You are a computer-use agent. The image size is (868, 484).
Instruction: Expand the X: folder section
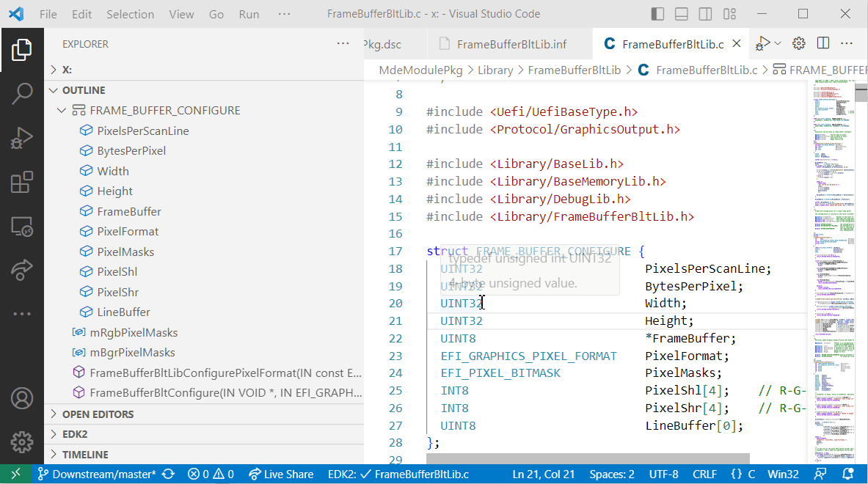204,70
